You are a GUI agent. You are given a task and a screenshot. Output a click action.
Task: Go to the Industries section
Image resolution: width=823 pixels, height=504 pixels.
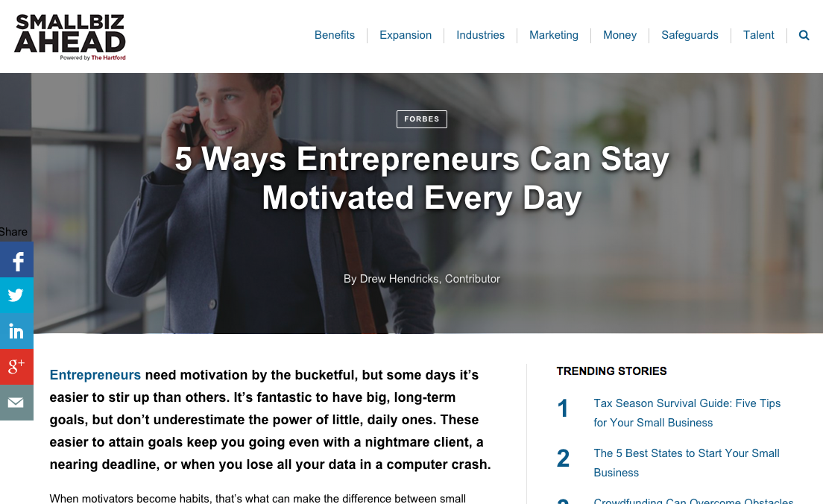coord(480,35)
